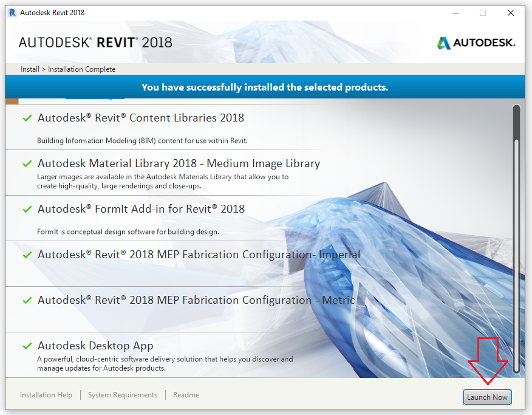Select the Install breadcrumb entry
532x415 pixels.
pyautogui.click(x=30, y=69)
